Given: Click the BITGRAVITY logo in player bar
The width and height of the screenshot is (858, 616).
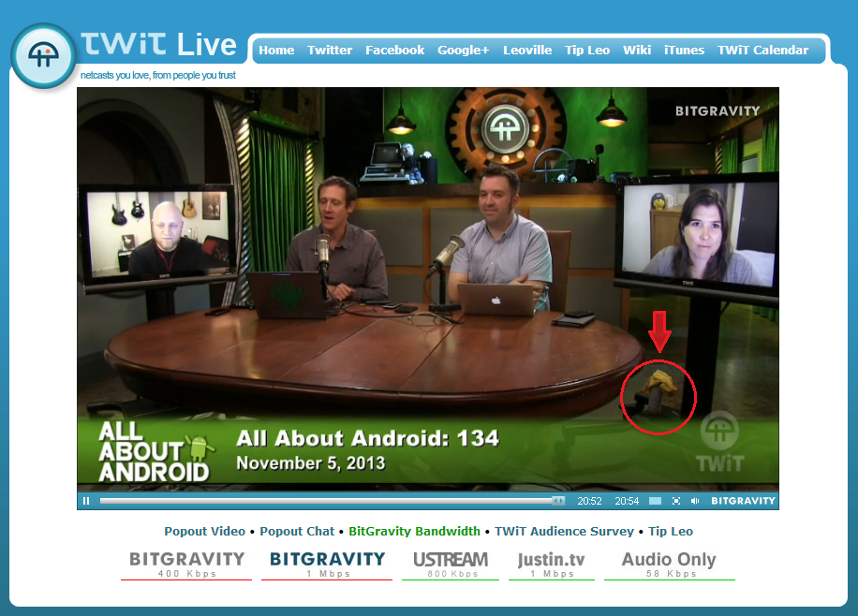Looking at the screenshot, I should (743, 501).
